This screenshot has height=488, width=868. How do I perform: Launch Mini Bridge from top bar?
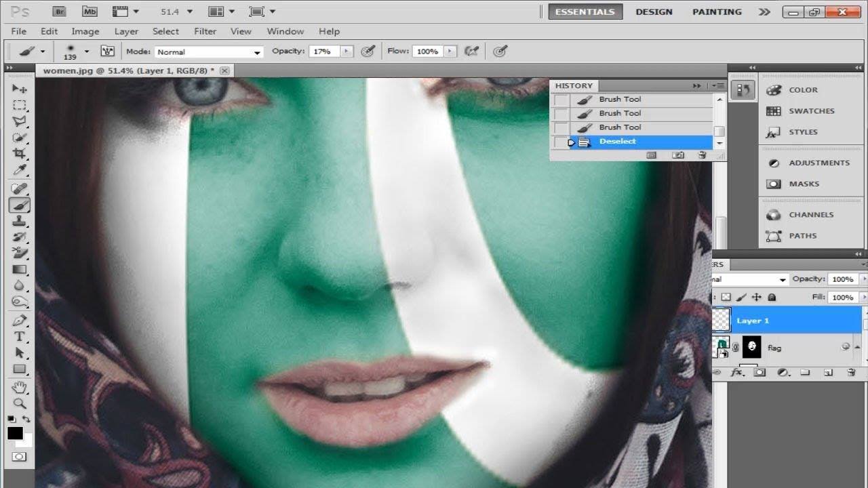[89, 12]
